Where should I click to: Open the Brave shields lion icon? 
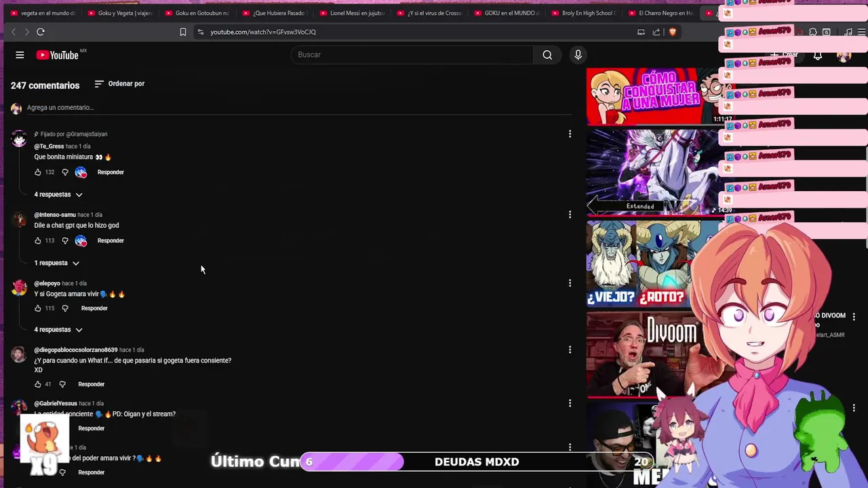[x=672, y=32]
